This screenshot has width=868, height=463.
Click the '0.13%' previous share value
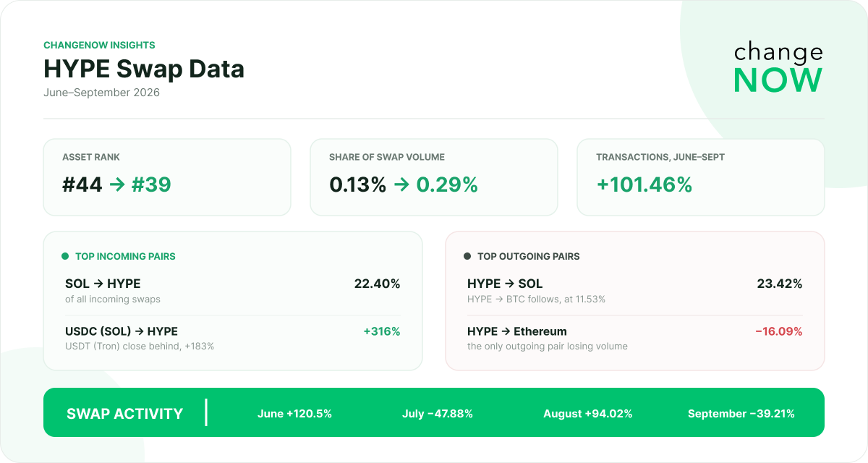(357, 184)
